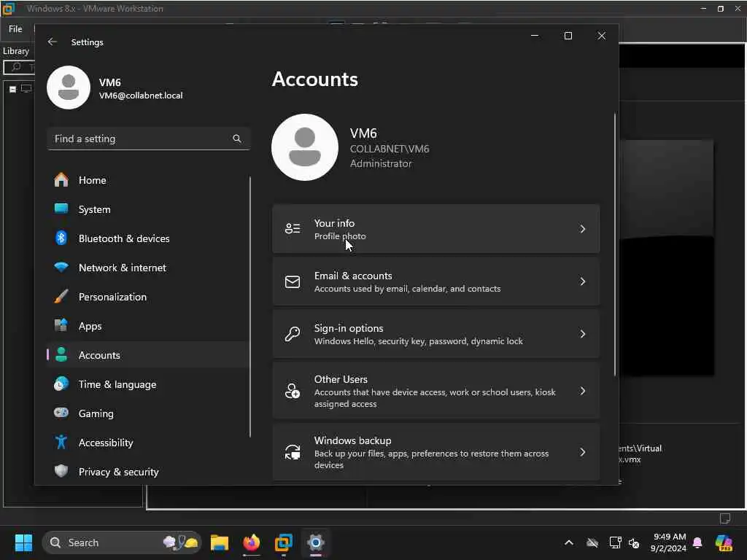Click the Privacy & security shield icon
The image size is (747, 560).
pyautogui.click(x=61, y=472)
